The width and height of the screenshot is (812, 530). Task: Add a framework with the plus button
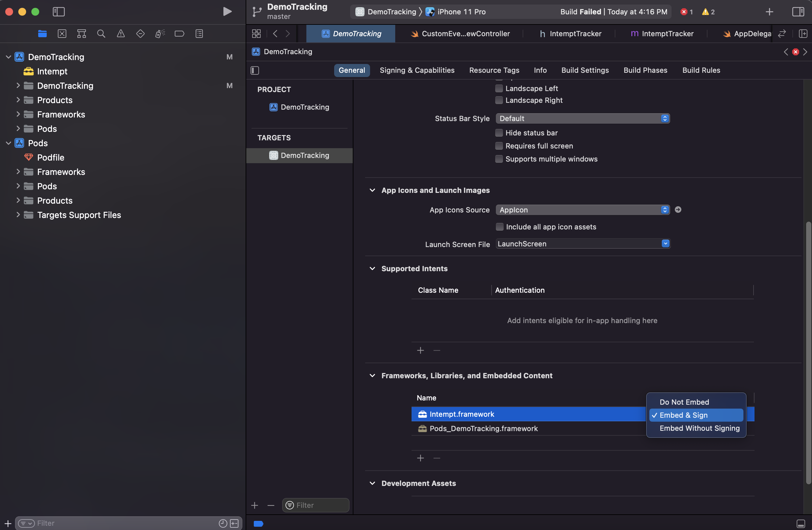(x=420, y=458)
